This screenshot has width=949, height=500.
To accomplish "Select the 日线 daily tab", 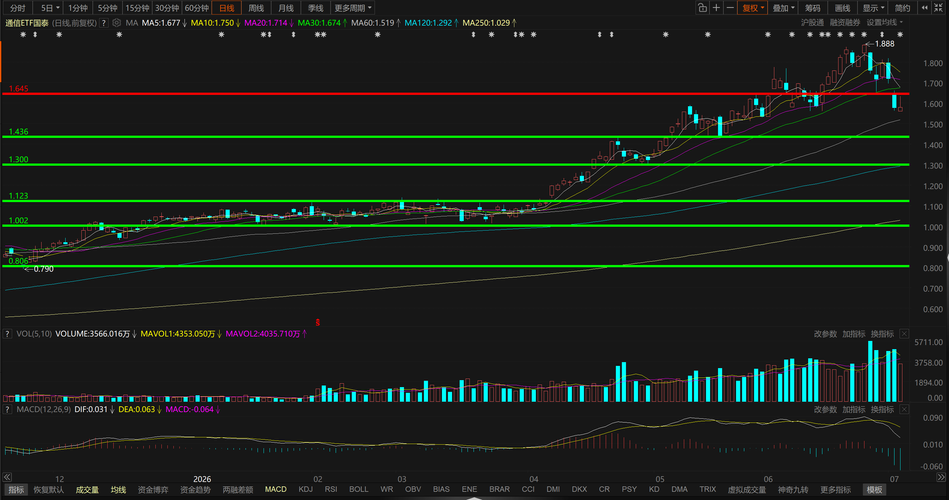I will click(226, 8).
